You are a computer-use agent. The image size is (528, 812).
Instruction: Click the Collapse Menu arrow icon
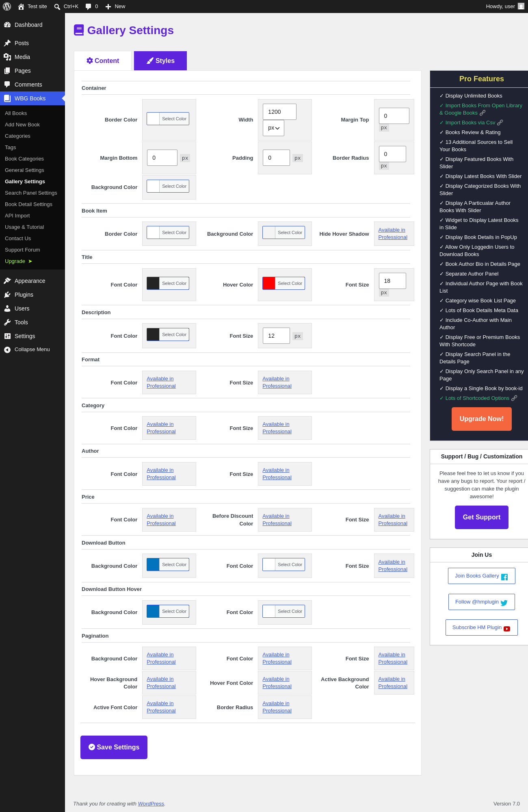tap(7, 350)
